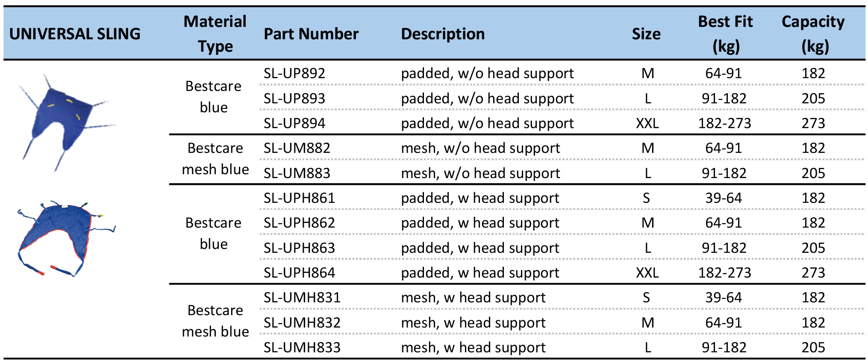The height and width of the screenshot is (363, 868).
Task: Select part number SL-UM882
Action: click(297, 148)
